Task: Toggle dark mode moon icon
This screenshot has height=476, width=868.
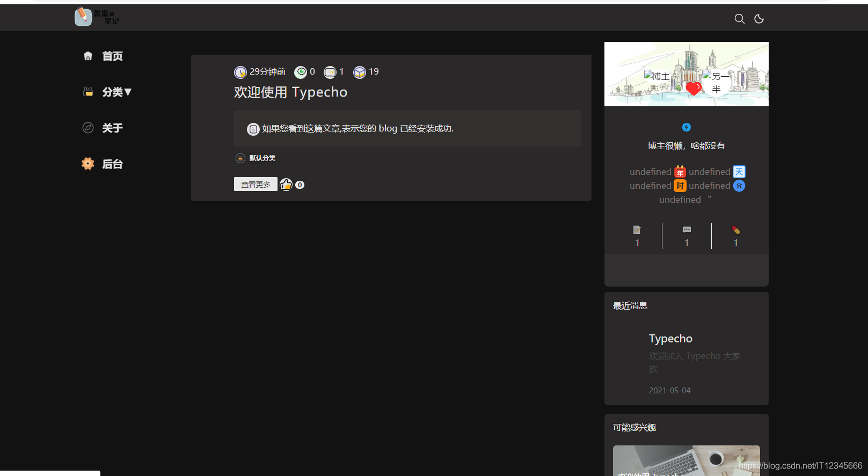Action: click(759, 19)
